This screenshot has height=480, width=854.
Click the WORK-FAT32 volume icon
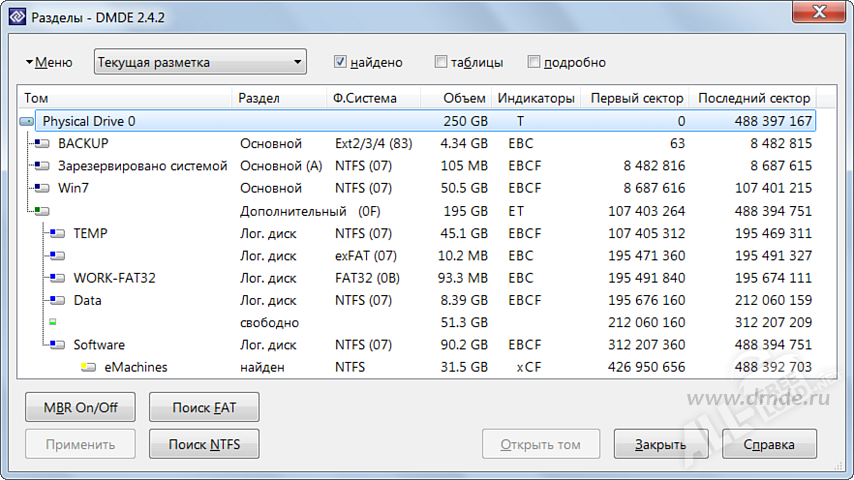(57, 278)
